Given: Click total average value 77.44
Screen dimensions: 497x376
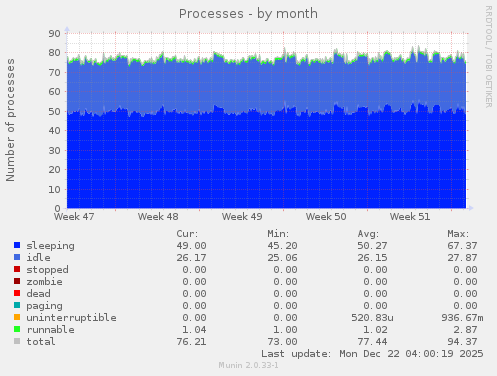Looking at the screenshot, I should 372,342.
